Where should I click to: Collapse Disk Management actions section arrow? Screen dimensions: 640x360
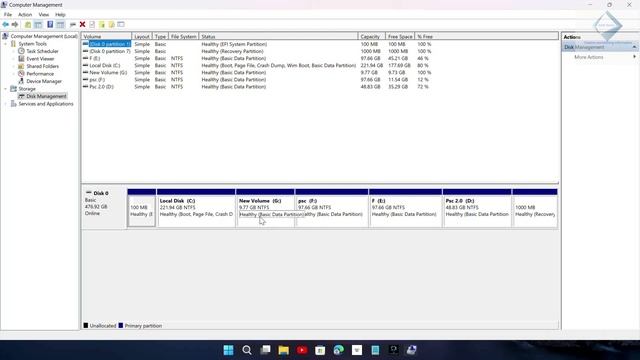pyautogui.click(x=634, y=47)
